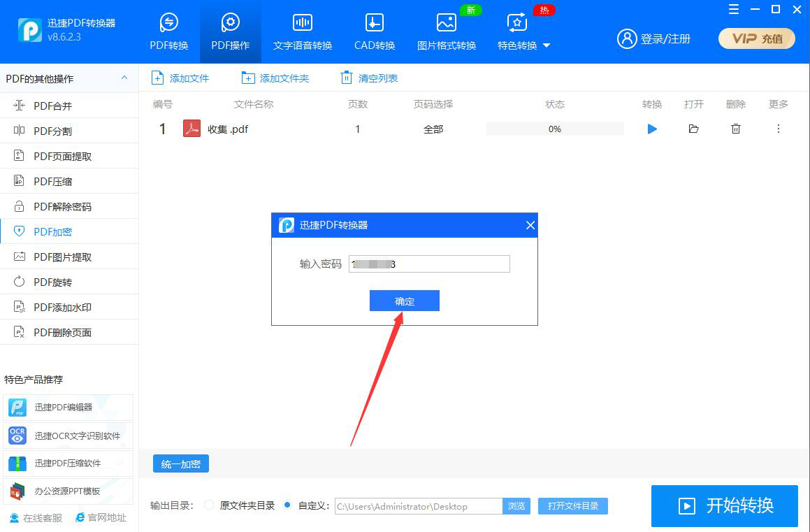Viewport: 810px width, 532px height.
Task: Open the PDF转换 tab
Action: click(x=169, y=31)
